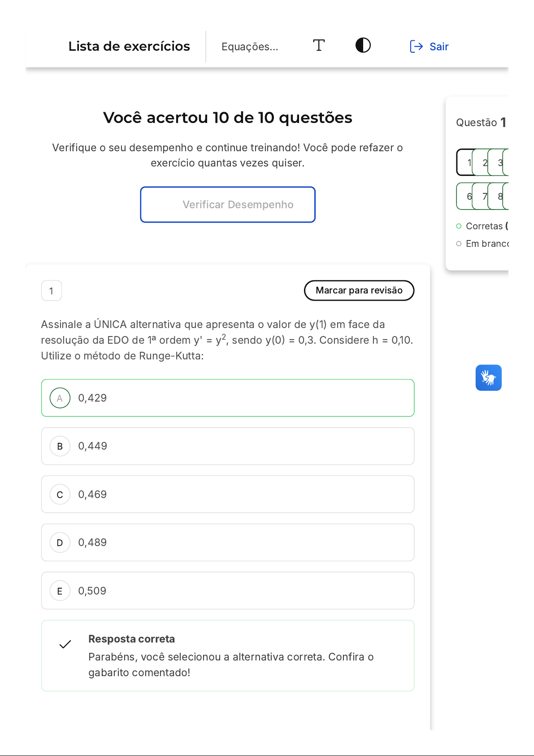Click the Verificar Desempenho button

point(228,205)
